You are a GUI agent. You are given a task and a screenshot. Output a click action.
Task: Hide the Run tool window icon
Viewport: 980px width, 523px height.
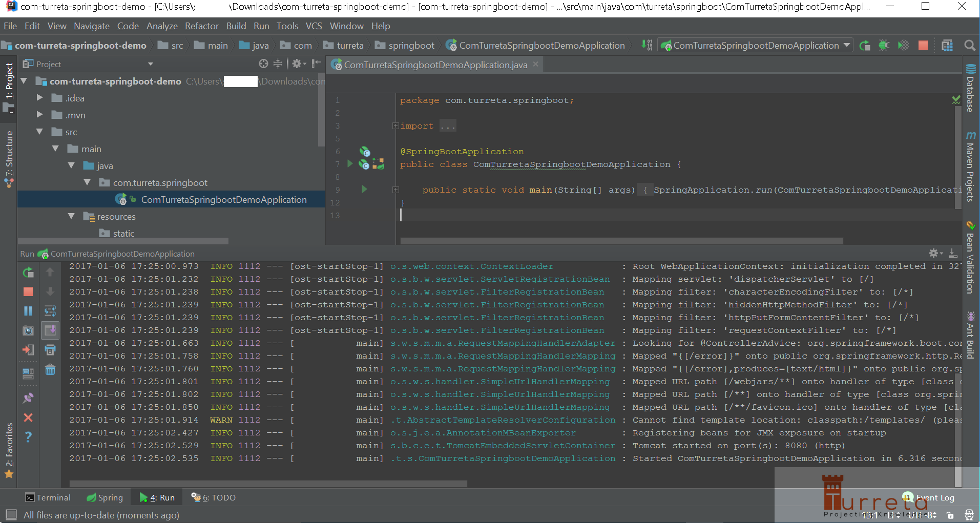953,253
